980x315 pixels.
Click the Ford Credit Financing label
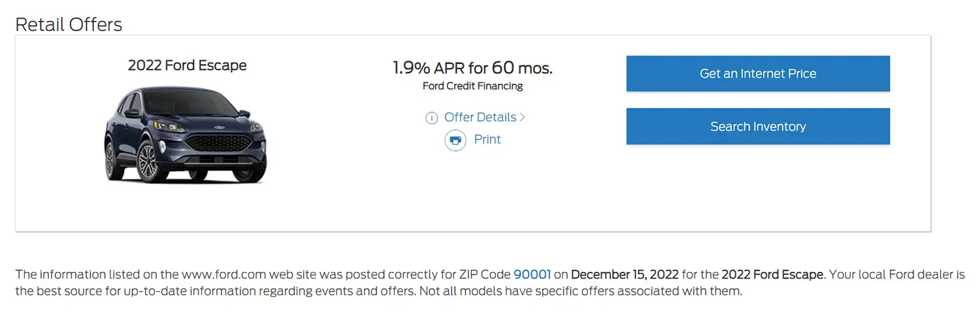[473, 86]
